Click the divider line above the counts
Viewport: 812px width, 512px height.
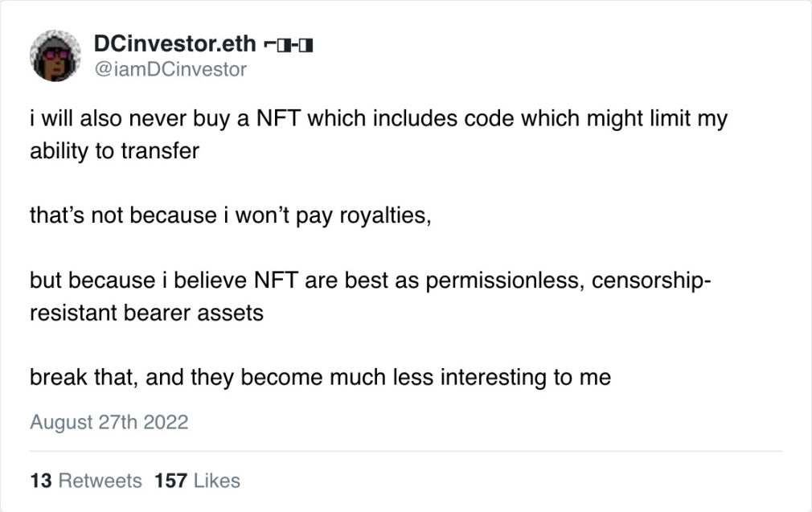tap(406, 451)
